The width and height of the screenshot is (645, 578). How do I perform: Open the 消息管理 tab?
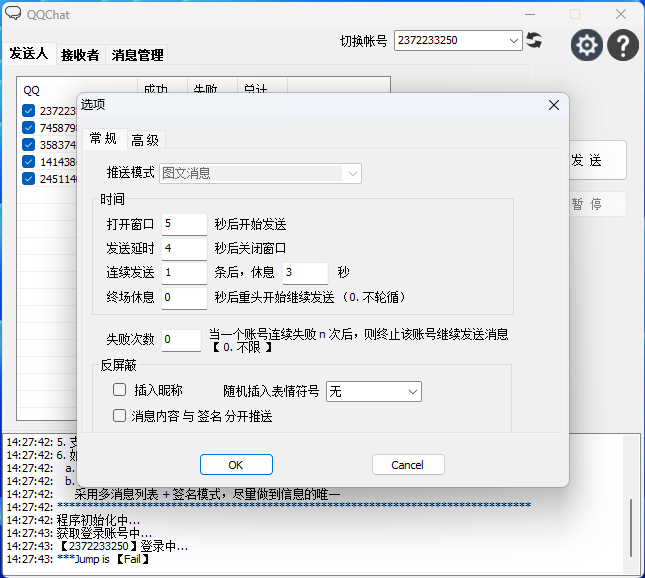(137, 55)
